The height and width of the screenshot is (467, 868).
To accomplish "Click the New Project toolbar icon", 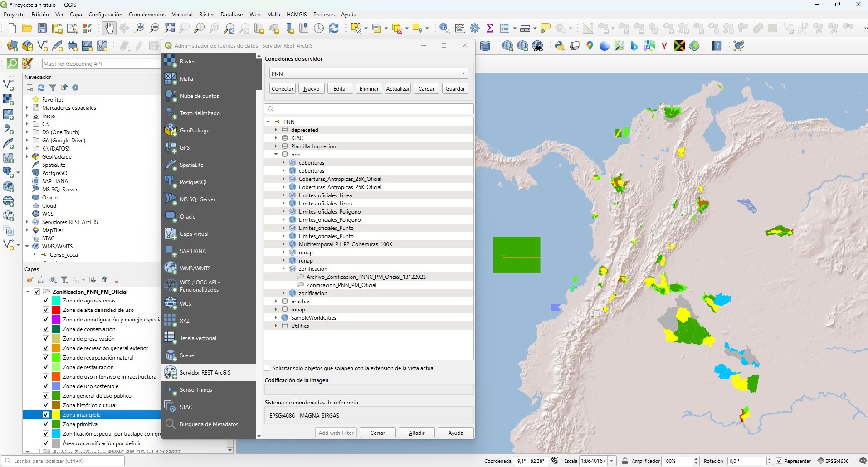I will click(x=12, y=28).
